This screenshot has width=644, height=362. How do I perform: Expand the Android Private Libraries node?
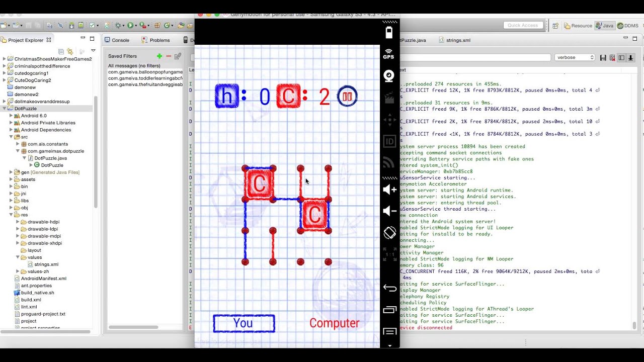pos(11,123)
